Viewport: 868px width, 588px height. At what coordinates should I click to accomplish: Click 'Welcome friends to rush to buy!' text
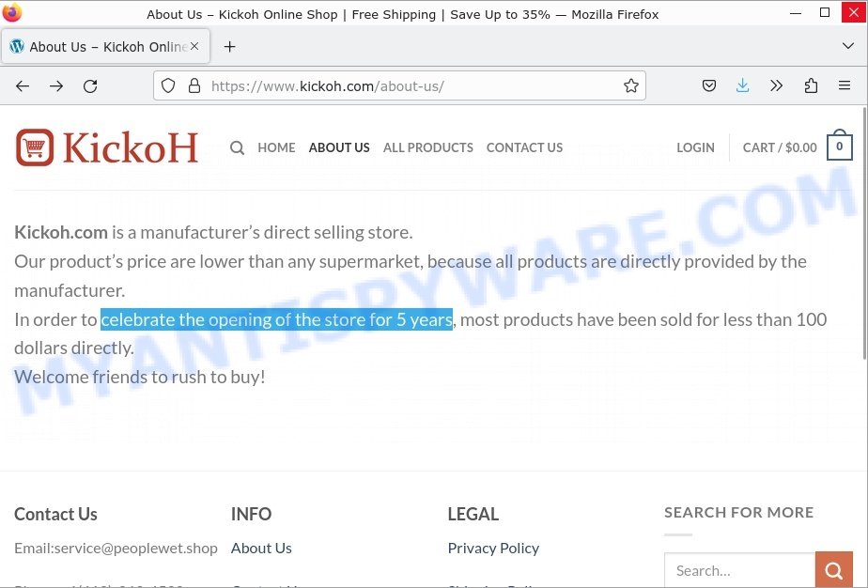pos(139,377)
